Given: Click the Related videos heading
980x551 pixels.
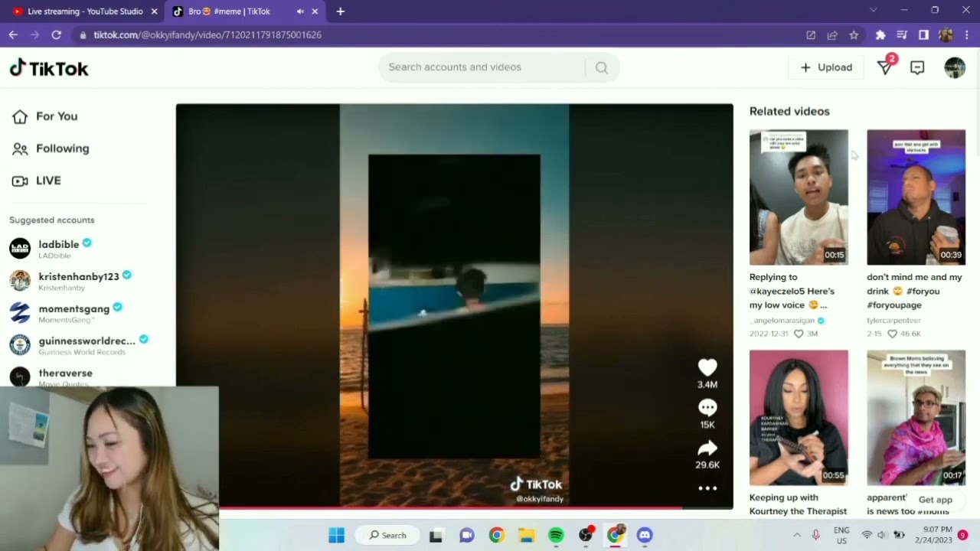Looking at the screenshot, I should [x=789, y=111].
